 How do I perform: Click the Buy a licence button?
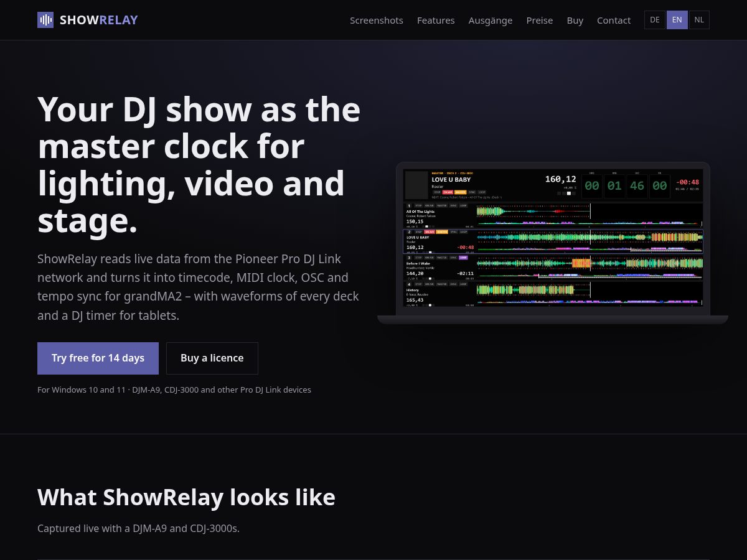click(x=212, y=358)
